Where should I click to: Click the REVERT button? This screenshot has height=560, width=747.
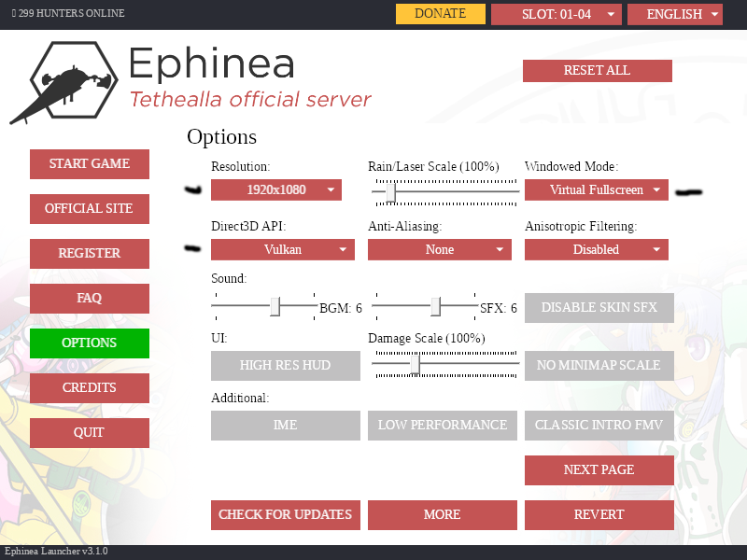pos(599,515)
